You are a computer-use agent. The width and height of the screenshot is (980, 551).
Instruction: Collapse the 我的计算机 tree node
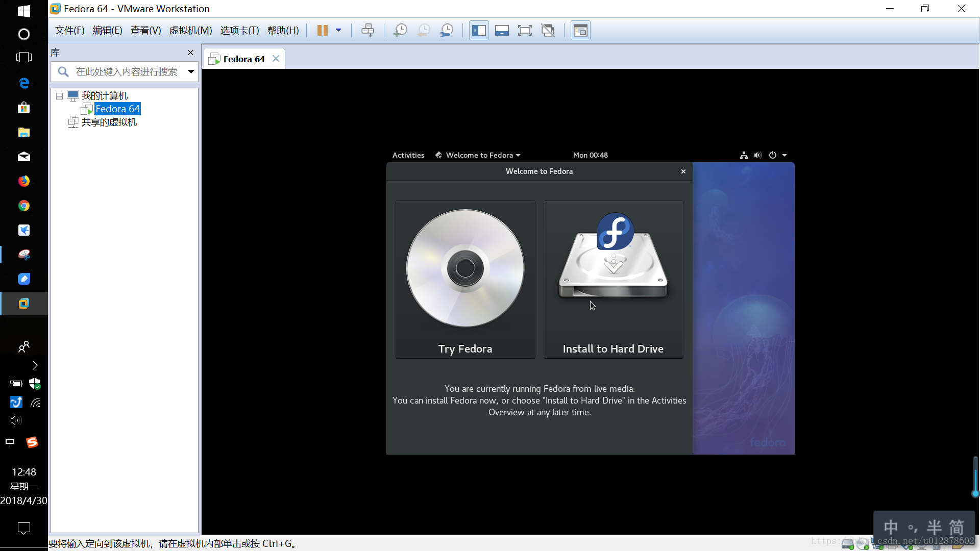pos(60,96)
